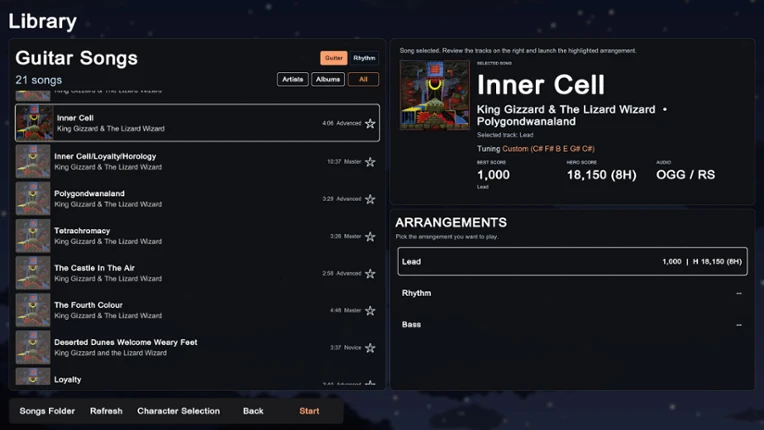Screen dimensions: 764x430
Task: Group songs by Artists
Action: point(292,79)
